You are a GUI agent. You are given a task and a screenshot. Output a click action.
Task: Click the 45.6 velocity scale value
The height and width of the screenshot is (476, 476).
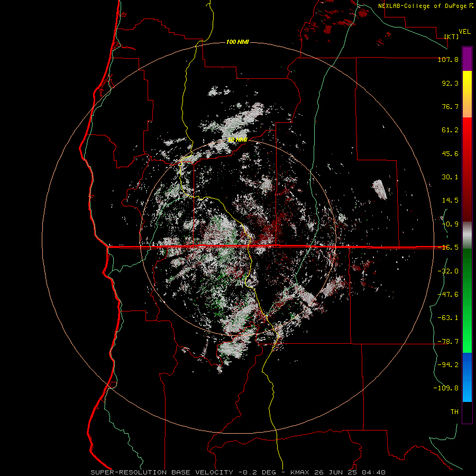[x=450, y=153]
